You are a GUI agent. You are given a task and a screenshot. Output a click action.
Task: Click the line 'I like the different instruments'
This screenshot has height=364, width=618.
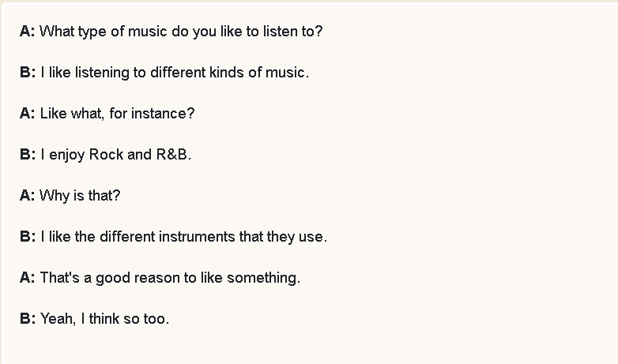pyautogui.click(x=183, y=237)
